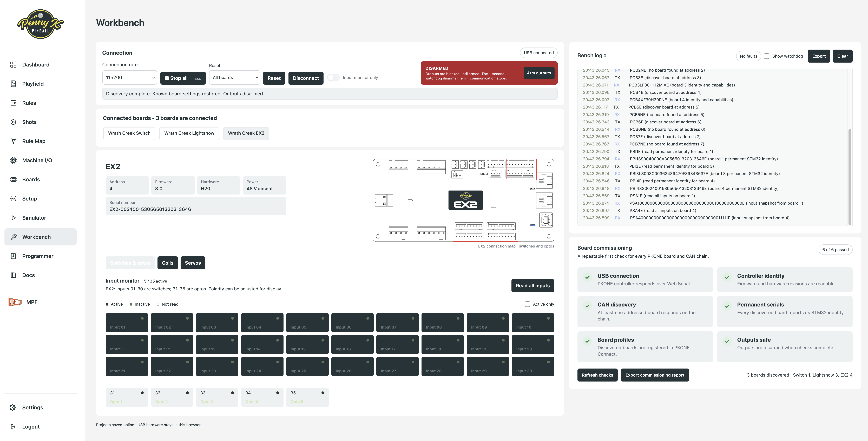
Task: Click the Input 07 tile
Action: tap(397, 323)
